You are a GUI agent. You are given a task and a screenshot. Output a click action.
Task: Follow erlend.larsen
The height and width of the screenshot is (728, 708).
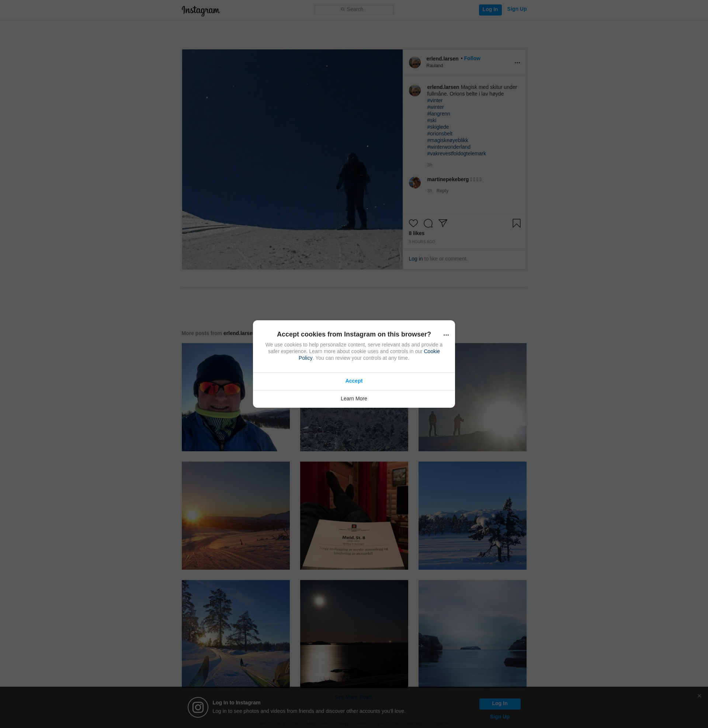pyautogui.click(x=472, y=58)
